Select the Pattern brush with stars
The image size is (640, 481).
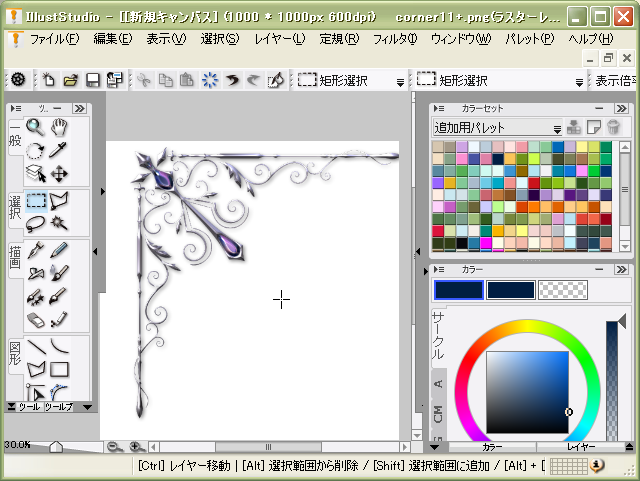[x=36, y=297]
